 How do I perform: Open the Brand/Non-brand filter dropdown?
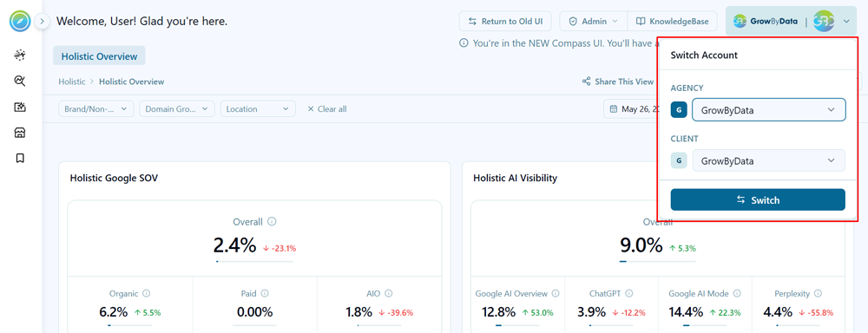point(96,109)
